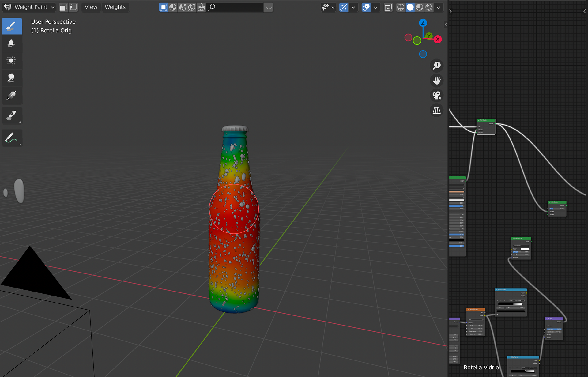Enable the Object Types filter icon
Viewport: 588px width, 377px height.
coord(164,7)
